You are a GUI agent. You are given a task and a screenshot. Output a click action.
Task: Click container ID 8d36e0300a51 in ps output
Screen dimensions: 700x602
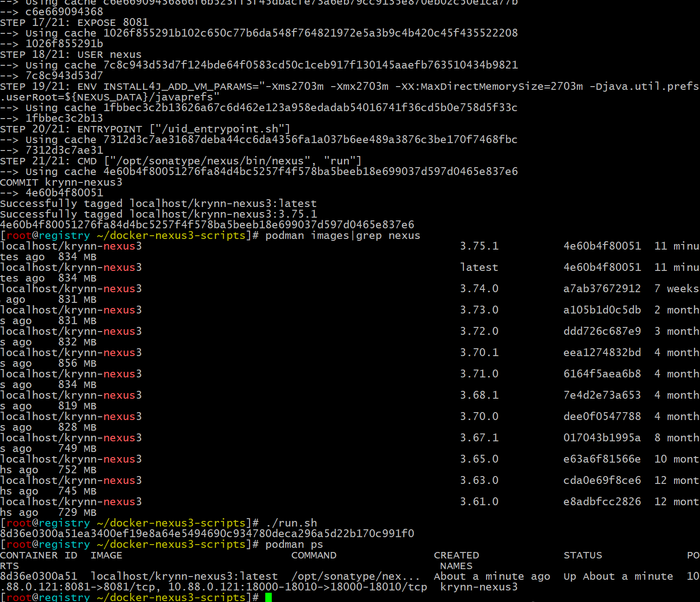point(38,576)
